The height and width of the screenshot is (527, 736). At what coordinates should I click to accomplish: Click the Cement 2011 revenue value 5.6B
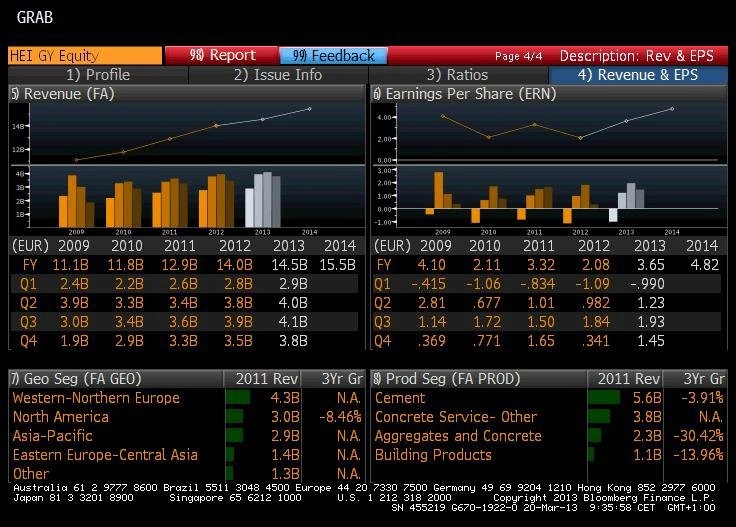[x=647, y=398]
